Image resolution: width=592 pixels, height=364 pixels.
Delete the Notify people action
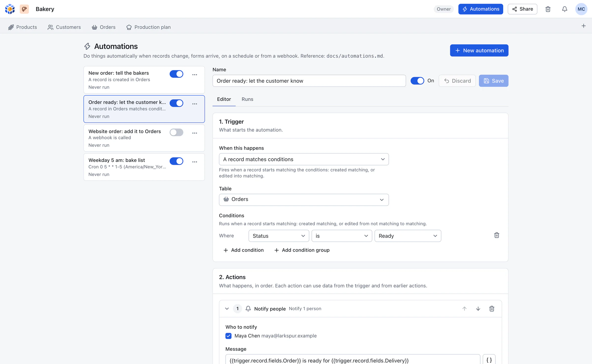click(492, 309)
